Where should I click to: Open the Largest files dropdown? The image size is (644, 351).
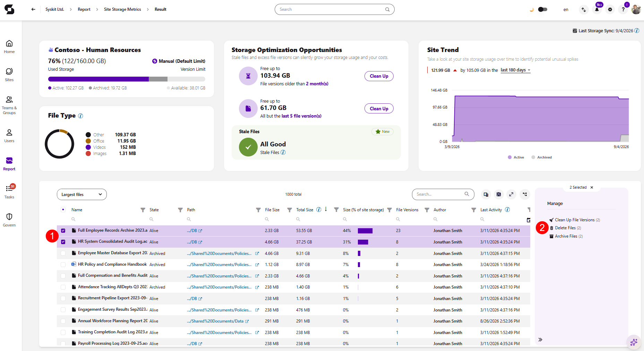82,194
